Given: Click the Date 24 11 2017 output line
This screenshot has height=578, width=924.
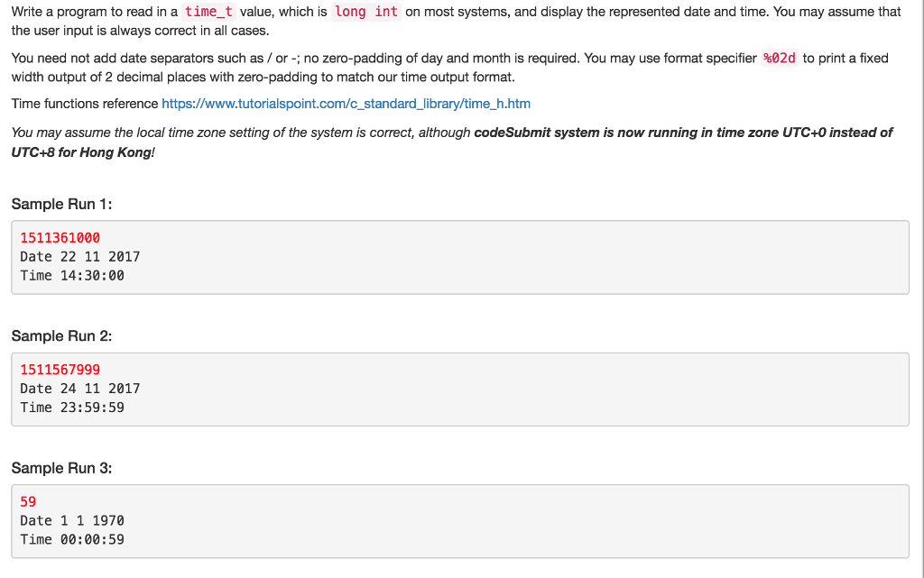Looking at the screenshot, I should click(79, 388).
